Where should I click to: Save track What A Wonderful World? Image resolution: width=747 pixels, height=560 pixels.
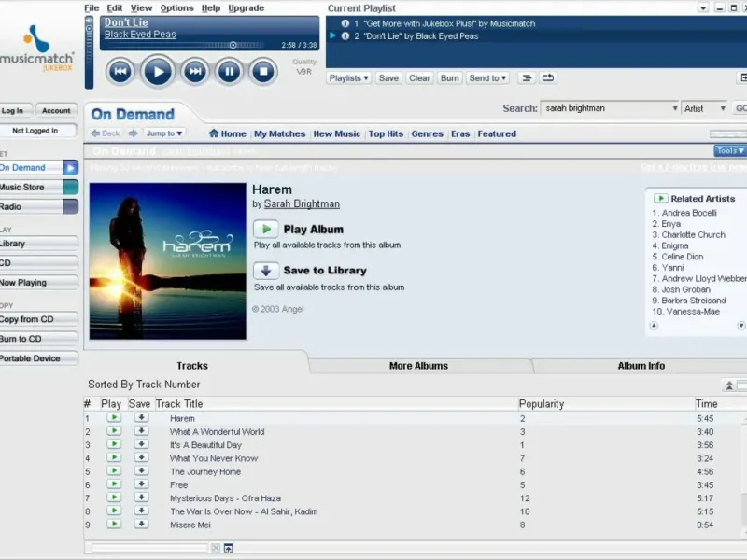coord(141,431)
